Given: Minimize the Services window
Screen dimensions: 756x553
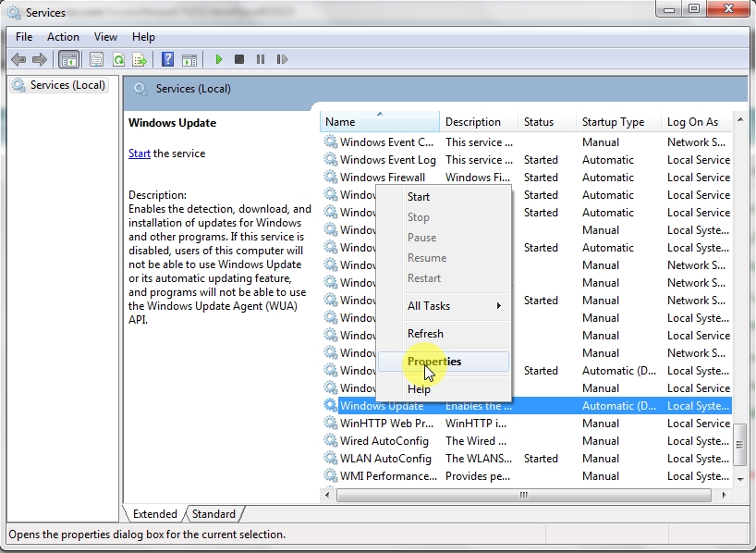Looking at the screenshot, I should coord(669,9).
